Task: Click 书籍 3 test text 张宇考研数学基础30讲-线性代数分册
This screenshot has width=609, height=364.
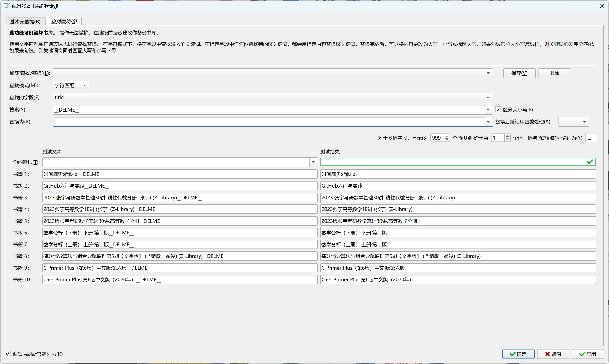Action: 180,197
